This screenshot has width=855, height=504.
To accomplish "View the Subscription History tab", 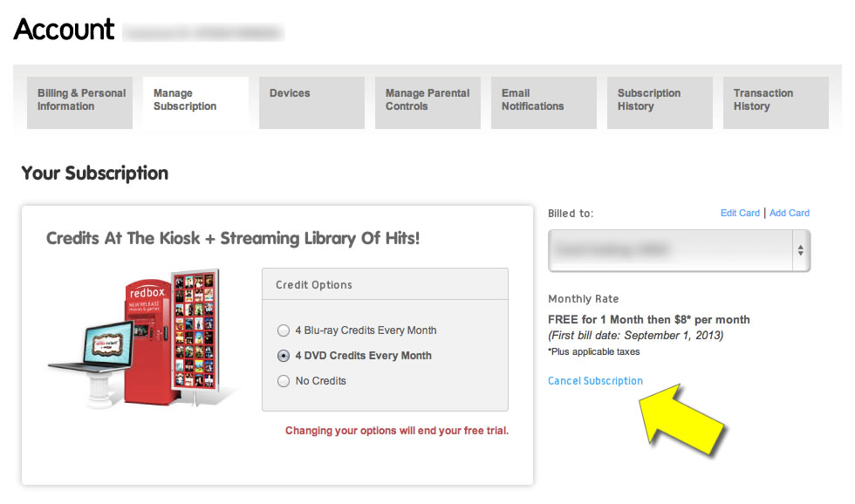I will [660, 102].
